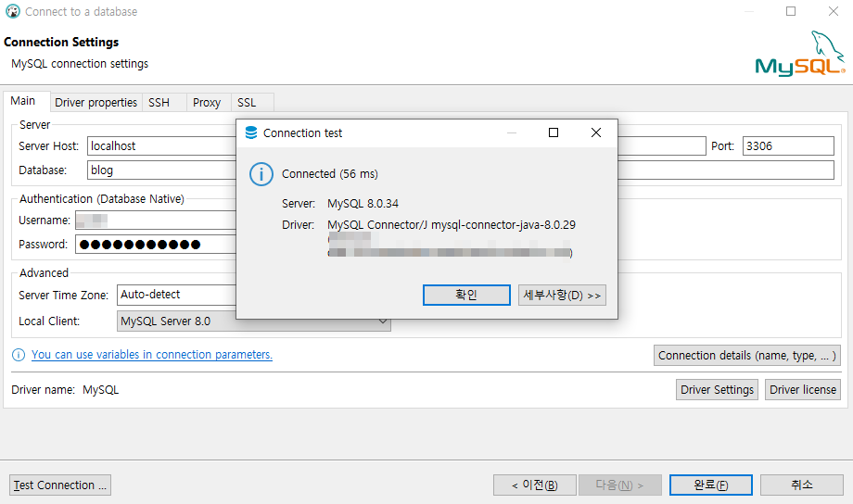Viewport: 853px width, 504px height.
Task: Expand the Local Client dropdown arrow
Action: (383, 321)
